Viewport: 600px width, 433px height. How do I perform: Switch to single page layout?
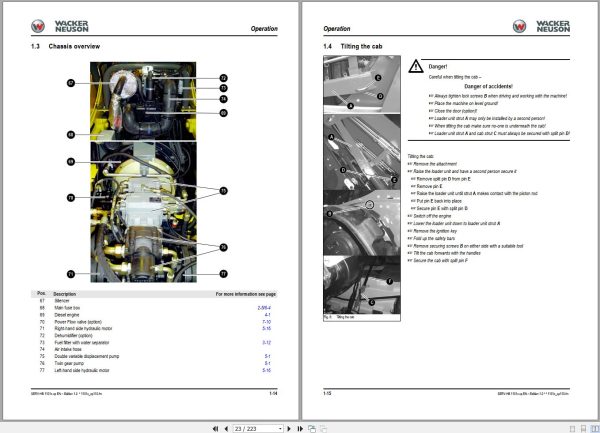(572, 429)
